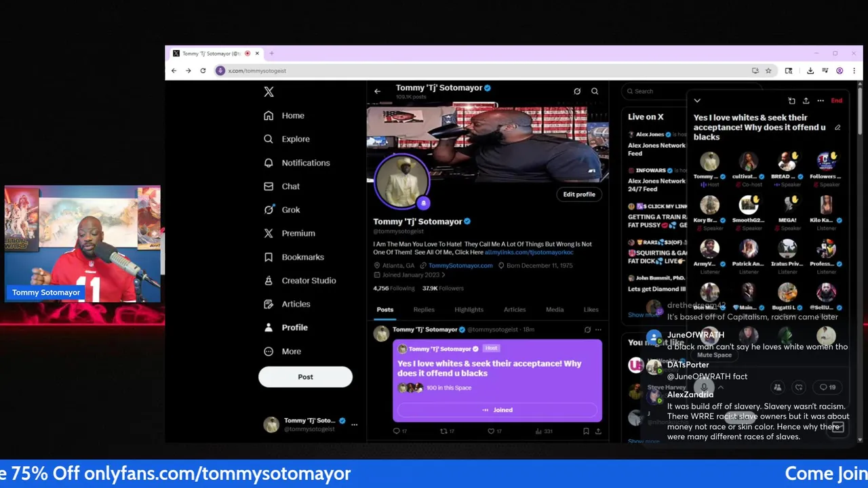
Task: Open the post's three-dot menu
Action: point(598,330)
